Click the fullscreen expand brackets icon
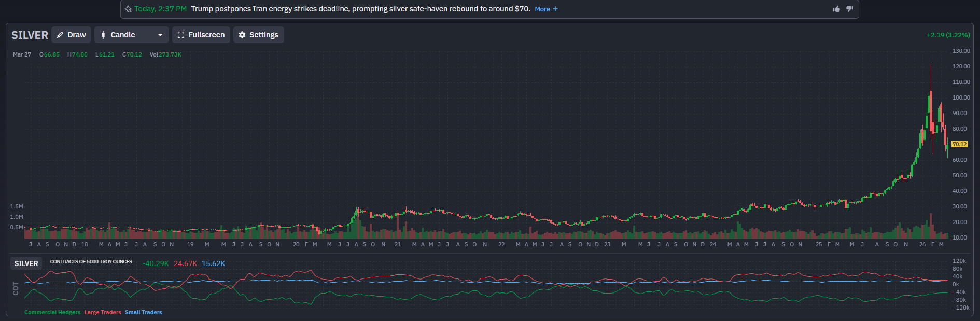 [181, 35]
